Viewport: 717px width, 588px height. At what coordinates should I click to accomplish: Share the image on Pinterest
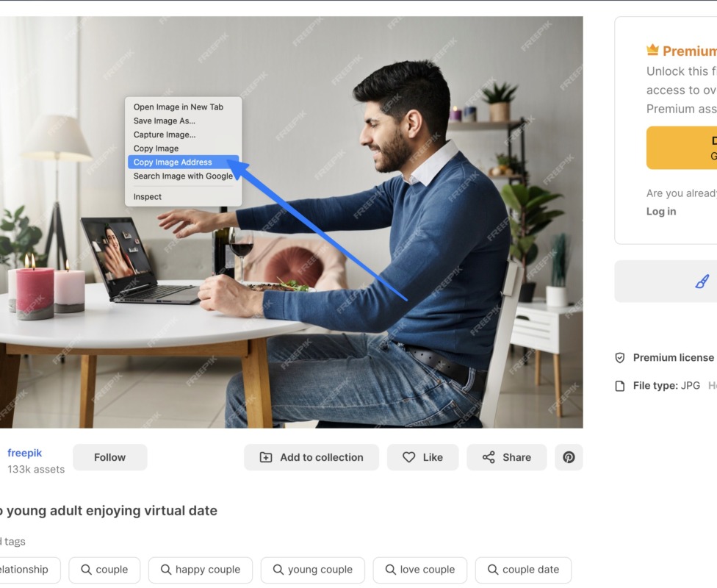pos(569,457)
